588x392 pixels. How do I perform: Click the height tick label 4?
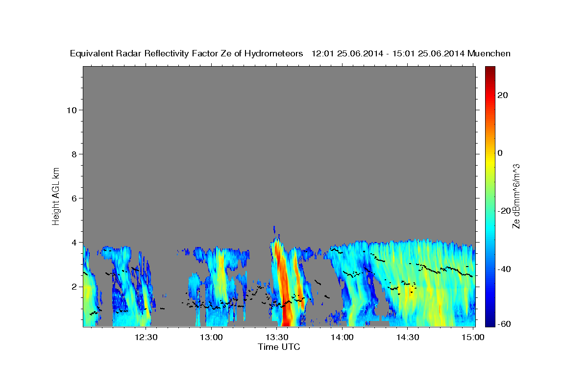point(74,242)
